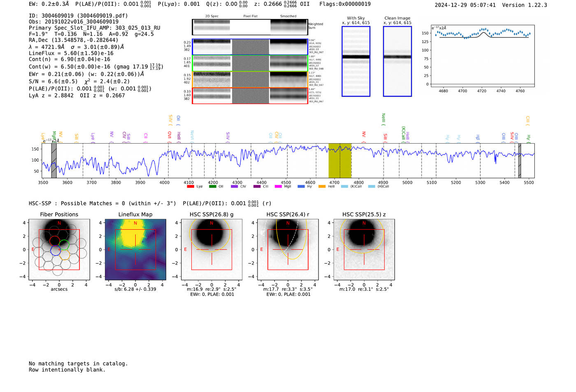
Task: Click the red Lyα legend swatch
Action: pyautogui.click(x=190, y=186)
